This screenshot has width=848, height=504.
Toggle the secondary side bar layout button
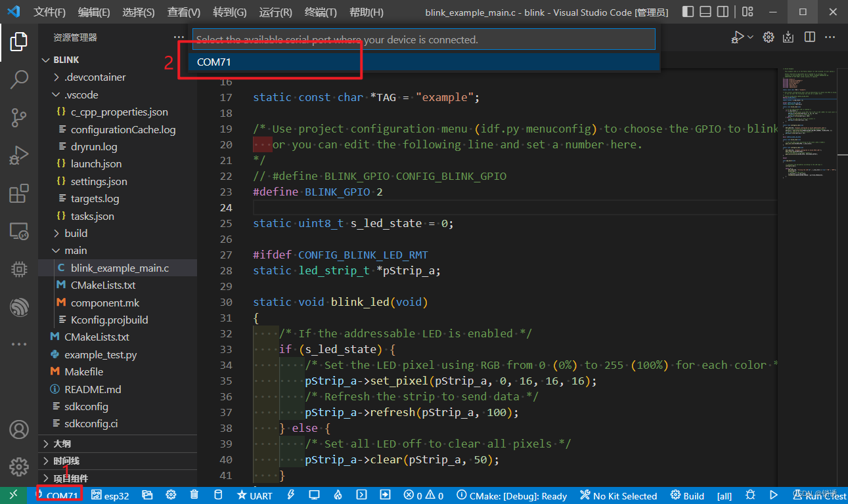pos(723,12)
